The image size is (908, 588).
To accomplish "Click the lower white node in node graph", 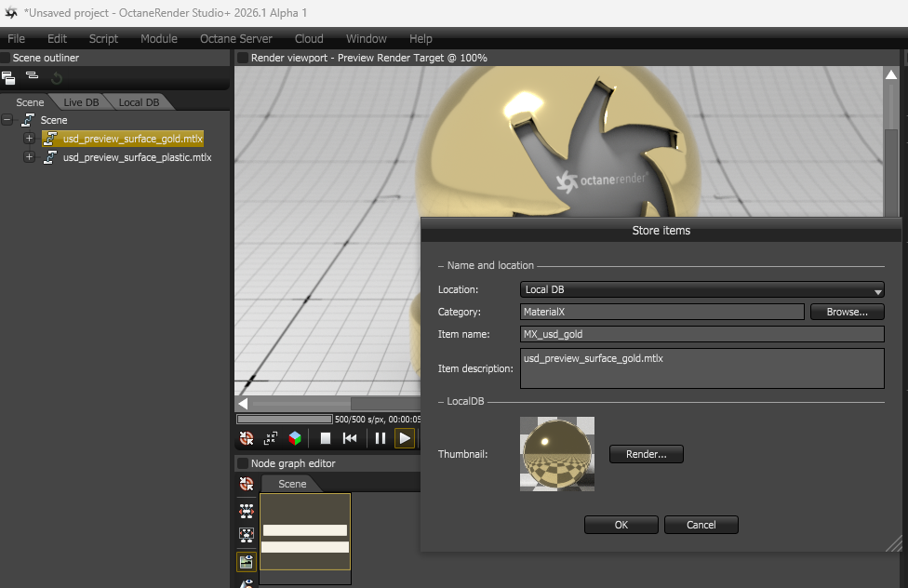I will pyautogui.click(x=305, y=547).
